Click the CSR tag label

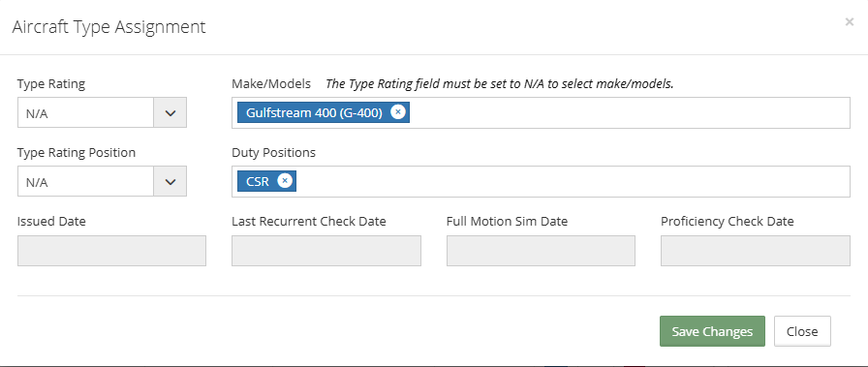pyautogui.click(x=258, y=181)
